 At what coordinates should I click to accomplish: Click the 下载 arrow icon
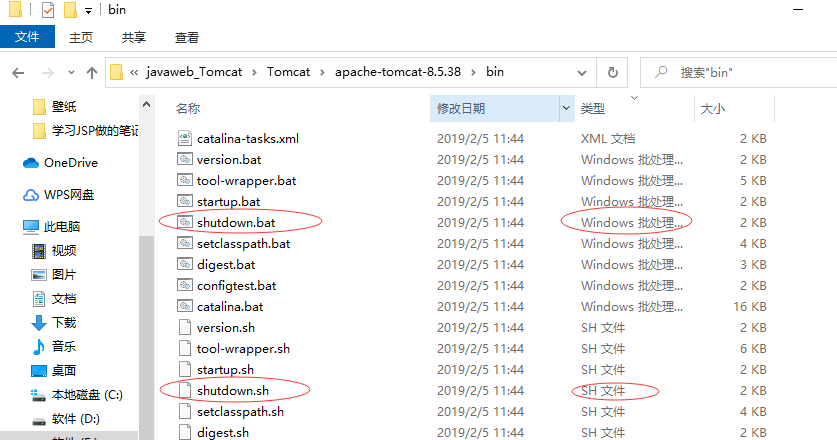(39, 323)
